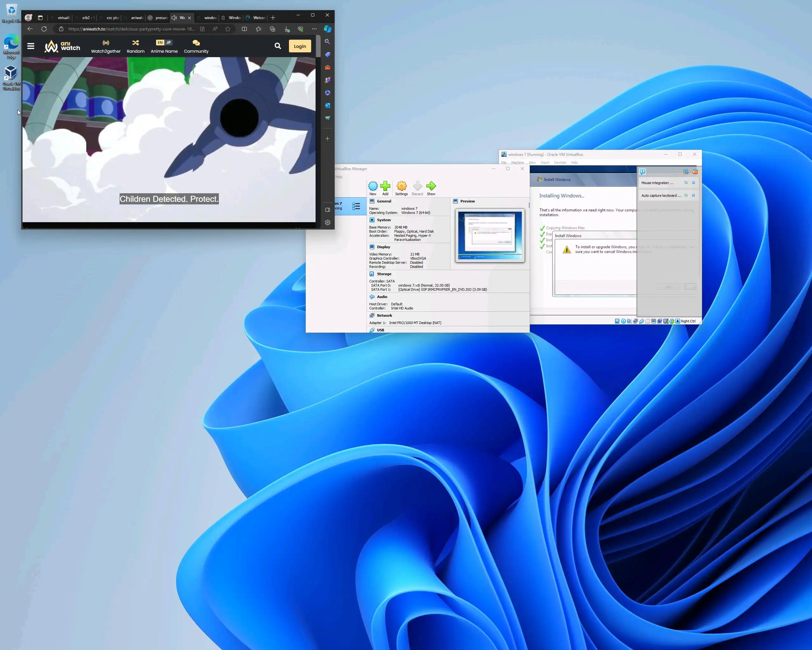812x650 pixels.
Task: Open Devices menu in VM window
Action: tap(560, 163)
